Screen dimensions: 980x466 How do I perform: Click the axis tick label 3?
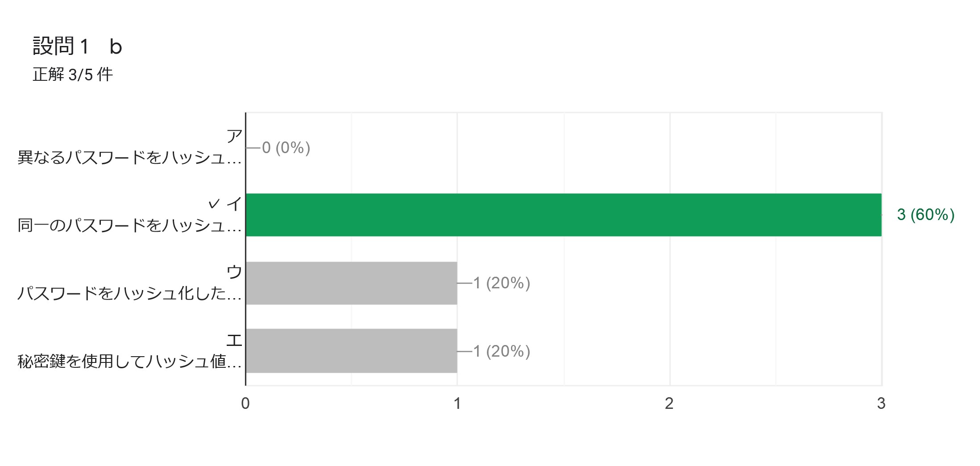(881, 404)
